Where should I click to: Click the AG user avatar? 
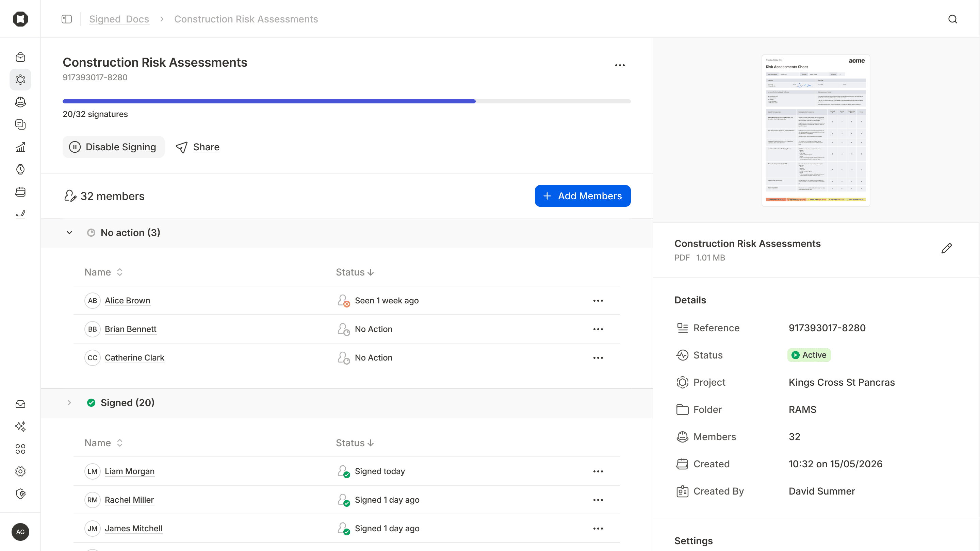click(20, 532)
